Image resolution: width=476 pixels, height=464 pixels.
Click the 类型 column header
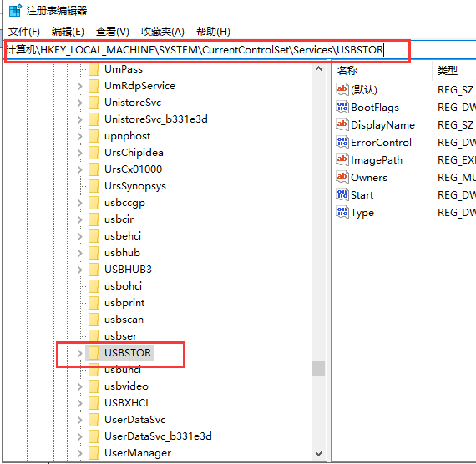click(447, 71)
